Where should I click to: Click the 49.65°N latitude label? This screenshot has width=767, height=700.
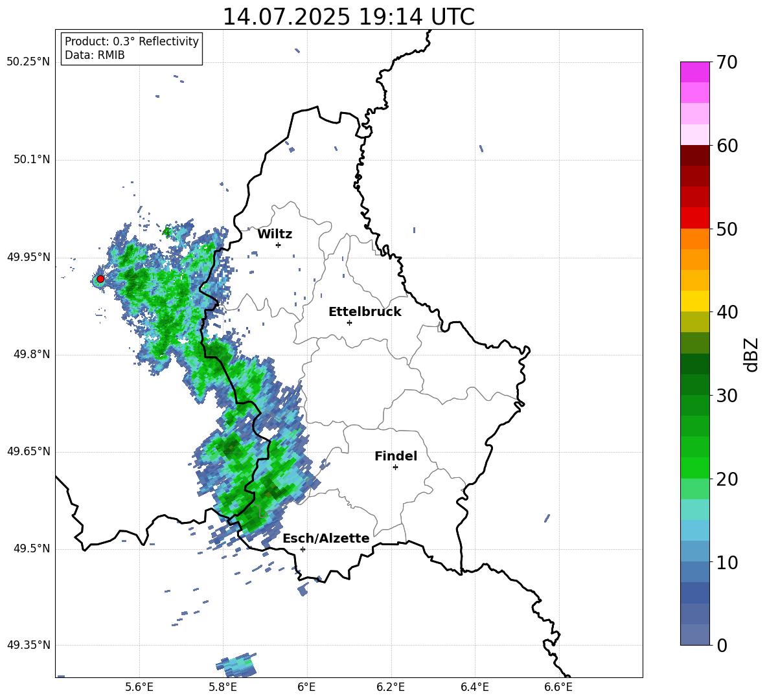29,451
